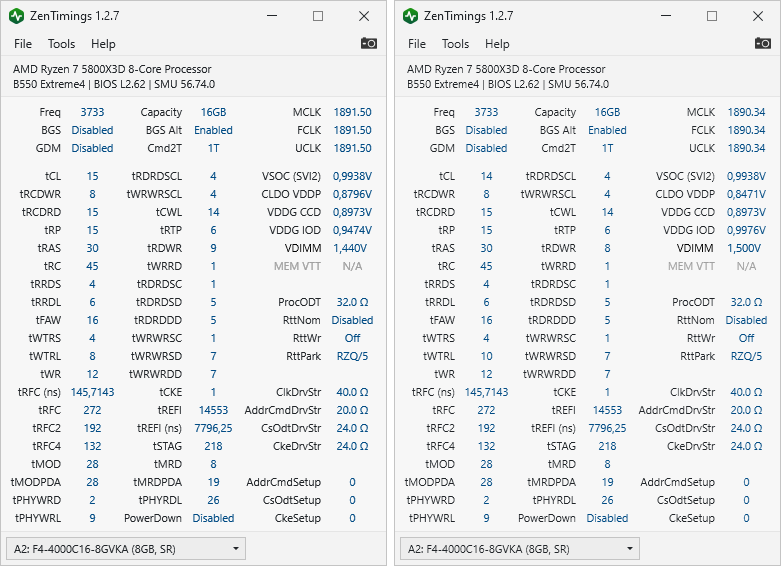This screenshot has height=566, width=781.
Task: Expand the memory module dropdown in left window
Action: 236,549
